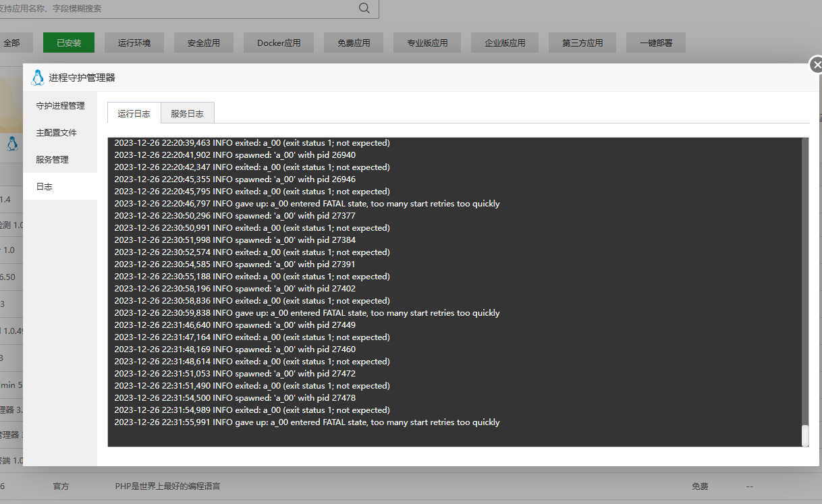Viewport: 822px width, 504px height.
Task: Click the 22:31:55,991 gave up log line
Action: [x=307, y=422]
